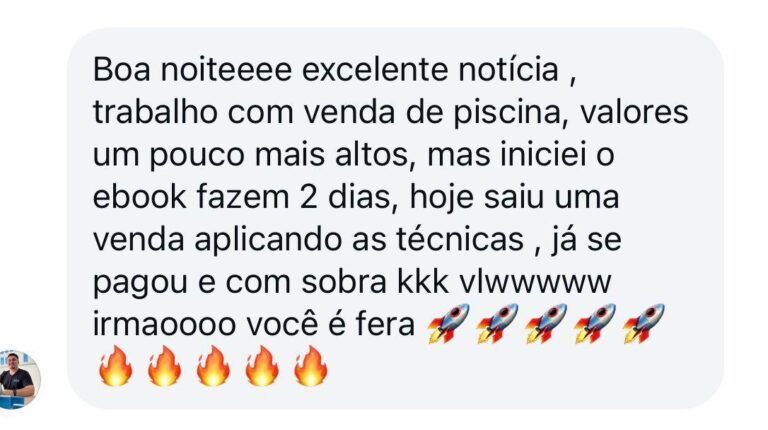Select the greeting 'Boa noiteeee' in the message
Viewport: 768px width, 430px height.
tap(192, 70)
